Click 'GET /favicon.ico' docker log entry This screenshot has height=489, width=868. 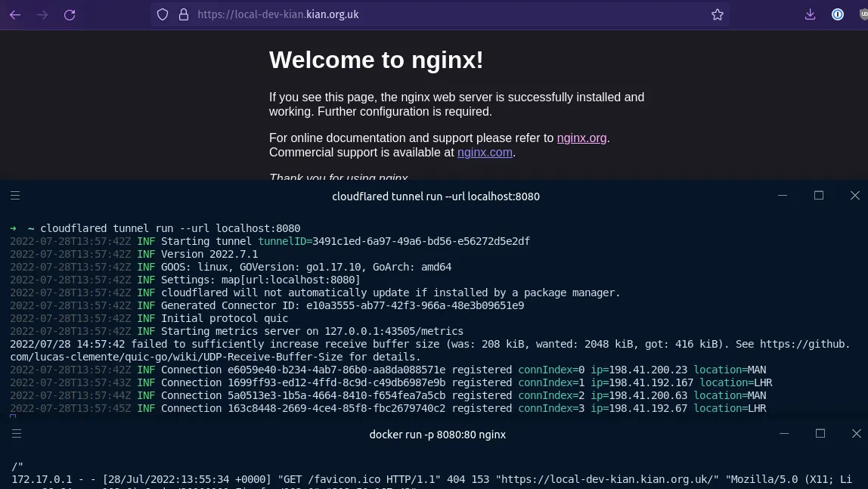431,479
